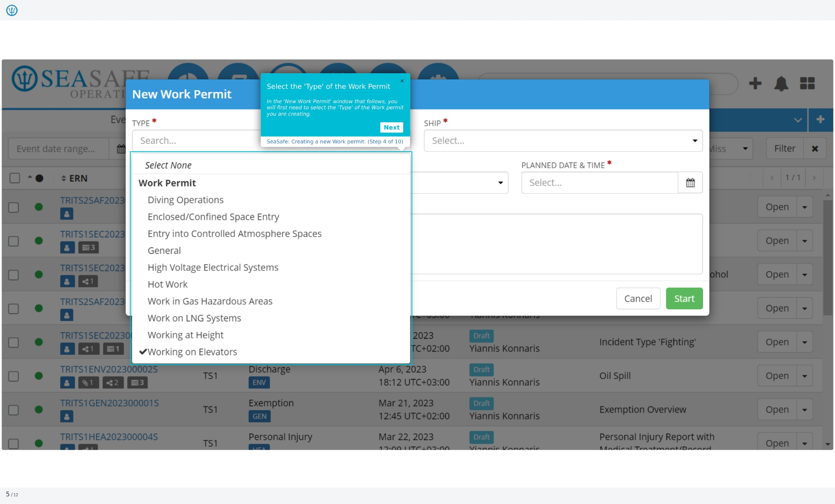Click the green Start button
The height and width of the screenshot is (504, 835).
[684, 299]
